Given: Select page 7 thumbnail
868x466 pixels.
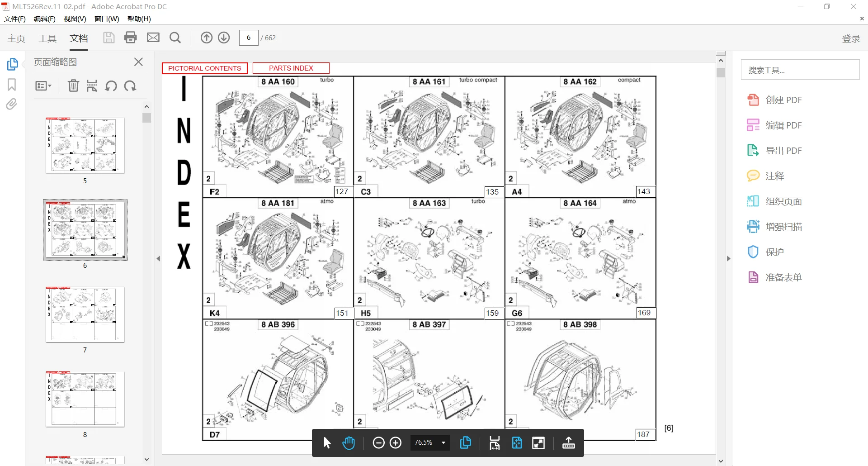Looking at the screenshot, I should pos(85,314).
